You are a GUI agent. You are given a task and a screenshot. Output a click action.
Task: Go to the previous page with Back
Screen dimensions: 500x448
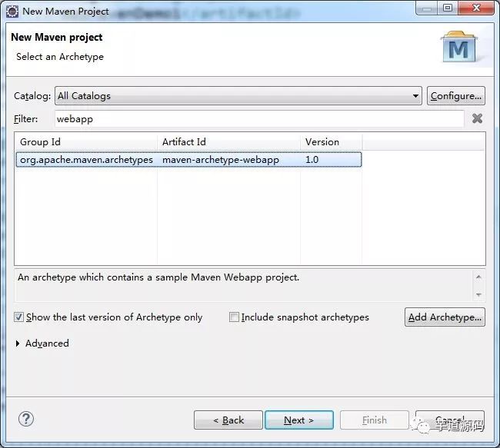(x=228, y=420)
